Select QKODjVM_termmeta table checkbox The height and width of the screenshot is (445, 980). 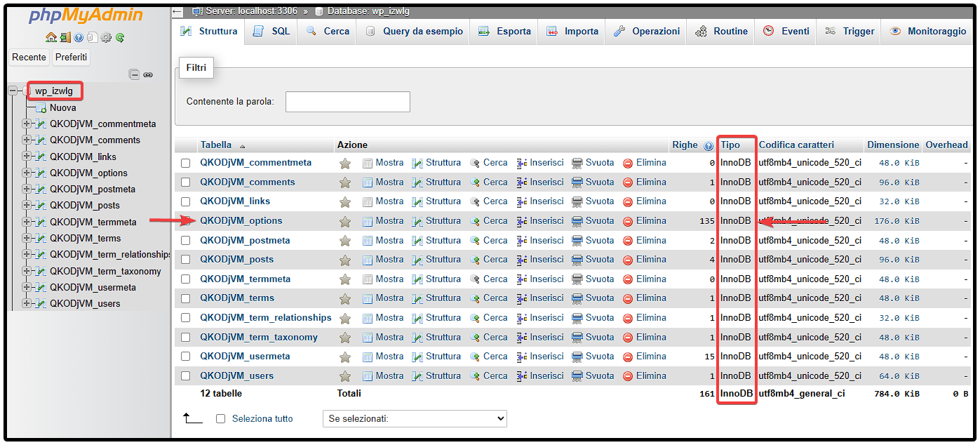coord(186,279)
